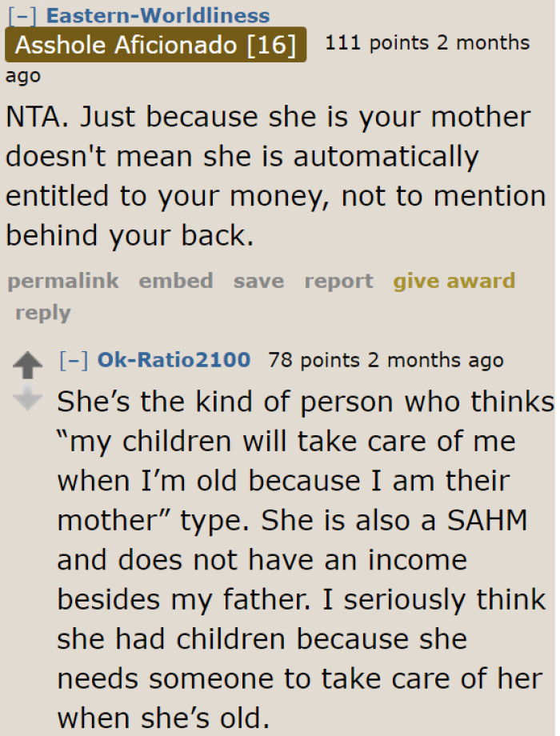The height and width of the screenshot is (736, 560).
Task: Upvote Ok-Ratio2100's comment
Action: click(x=29, y=363)
